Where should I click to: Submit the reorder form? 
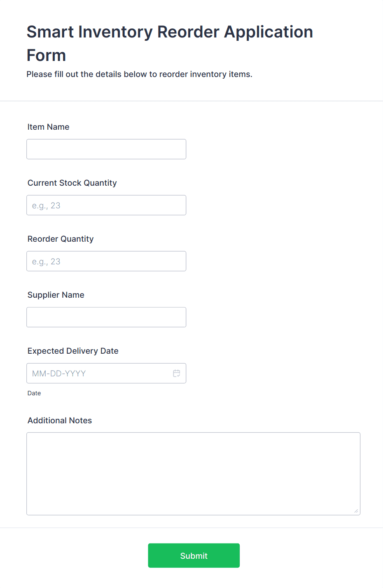(x=194, y=555)
